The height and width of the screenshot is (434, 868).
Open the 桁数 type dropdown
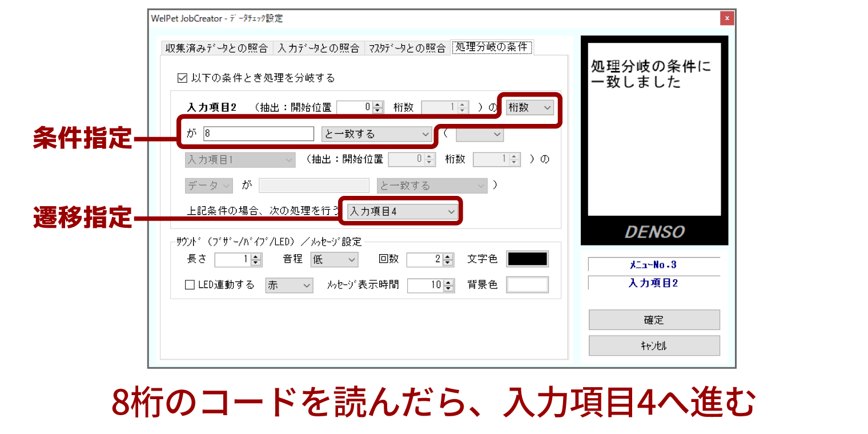[x=530, y=107]
